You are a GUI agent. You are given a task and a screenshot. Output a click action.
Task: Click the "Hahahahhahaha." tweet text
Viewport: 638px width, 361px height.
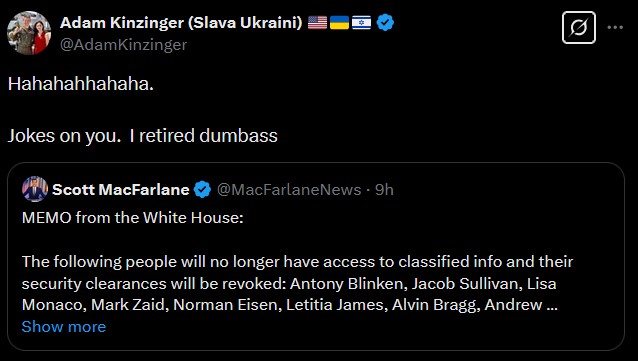pyautogui.click(x=81, y=84)
